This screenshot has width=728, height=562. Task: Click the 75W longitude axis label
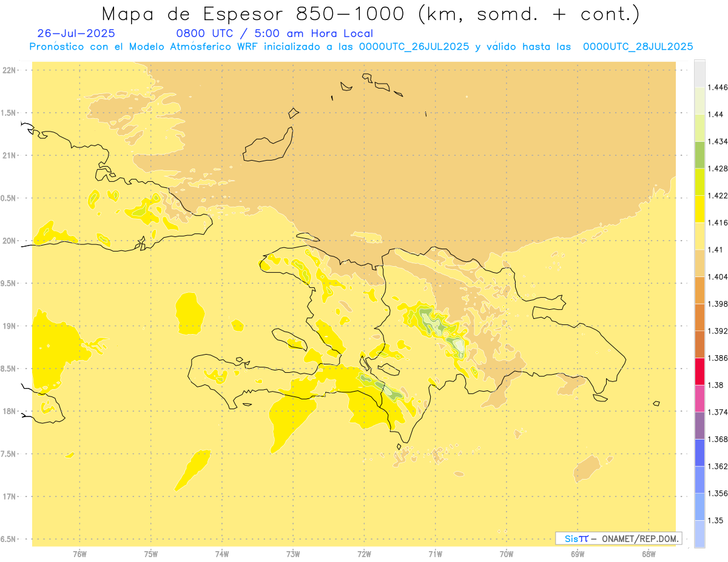coord(151,554)
